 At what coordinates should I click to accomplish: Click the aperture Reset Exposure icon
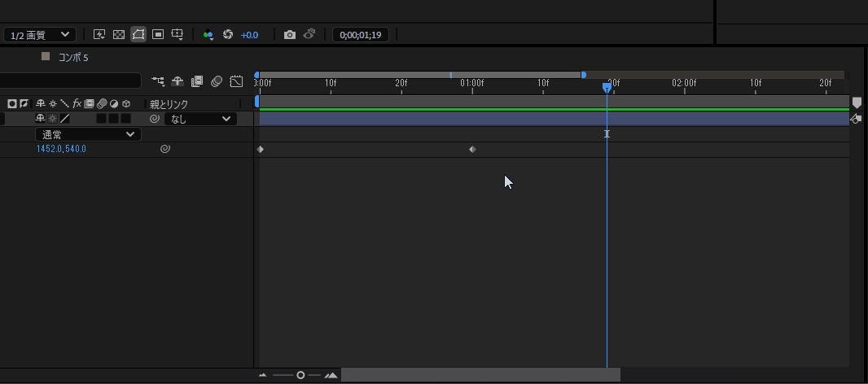227,34
